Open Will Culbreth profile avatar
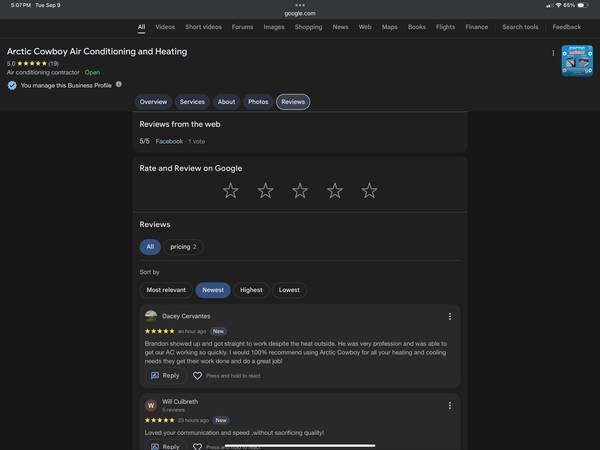 (x=151, y=405)
